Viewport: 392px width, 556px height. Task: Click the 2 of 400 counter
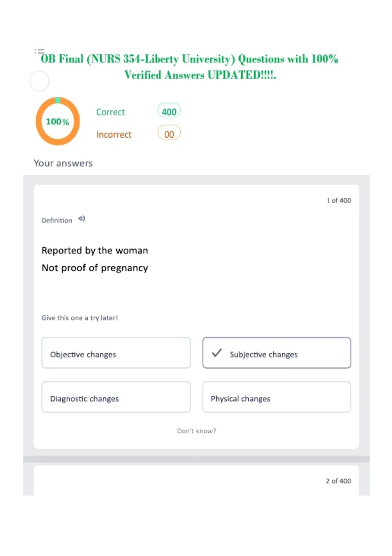[338, 481]
